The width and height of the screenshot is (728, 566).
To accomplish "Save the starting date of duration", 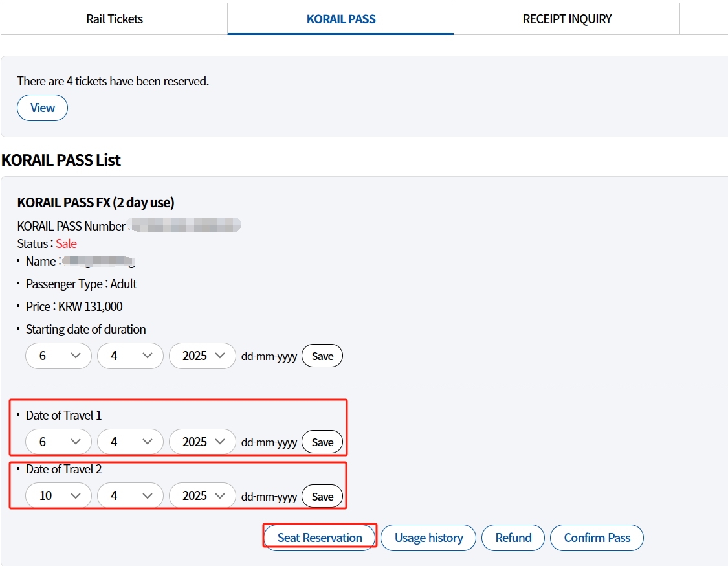I will (322, 355).
